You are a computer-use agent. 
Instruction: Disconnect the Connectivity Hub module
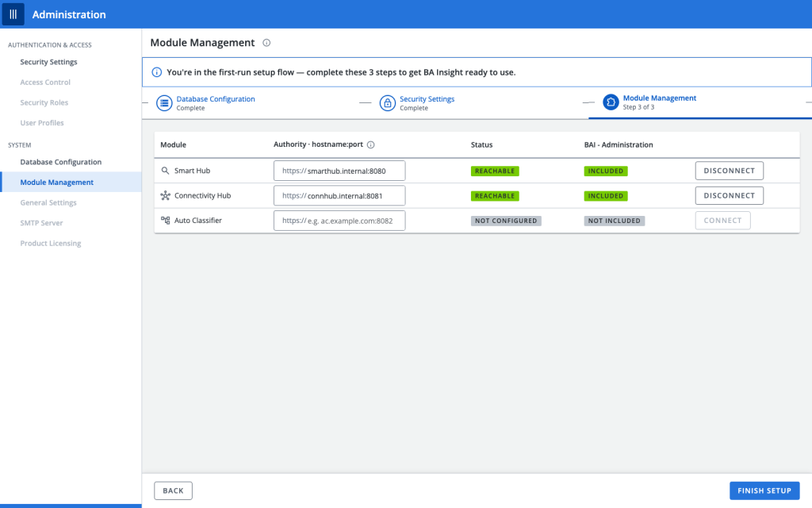click(730, 195)
